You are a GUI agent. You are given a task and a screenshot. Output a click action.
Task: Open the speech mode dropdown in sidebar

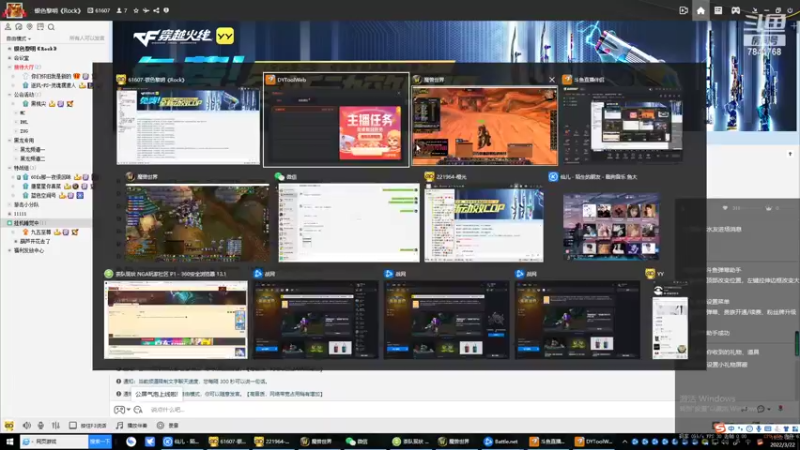18,38
